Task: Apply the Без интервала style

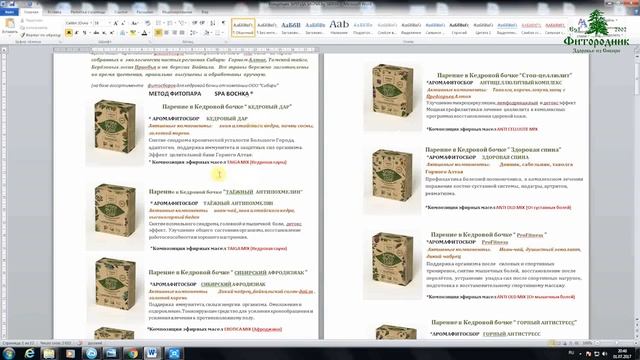Action: pyautogui.click(x=267, y=27)
